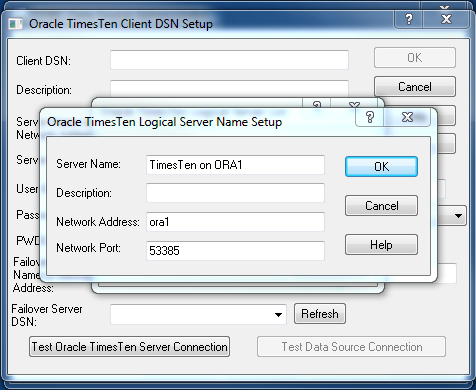Image resolution: width=476 pixels, height=390 pixels.
Task: Click help question mark in Client DSN Setup
Action: (x=409, y=19)
